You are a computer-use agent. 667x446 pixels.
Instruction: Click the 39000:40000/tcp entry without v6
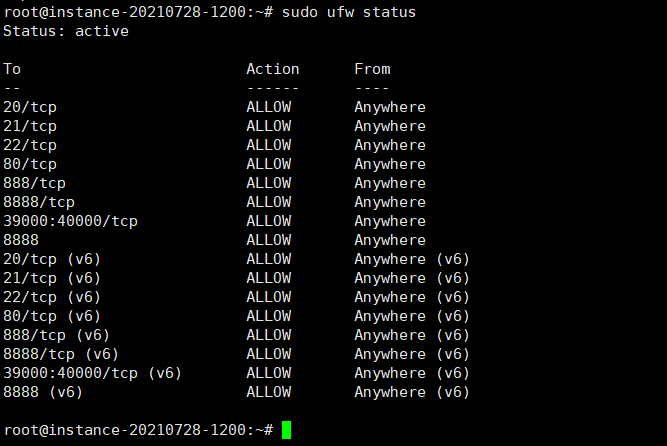tap(71, 221)
